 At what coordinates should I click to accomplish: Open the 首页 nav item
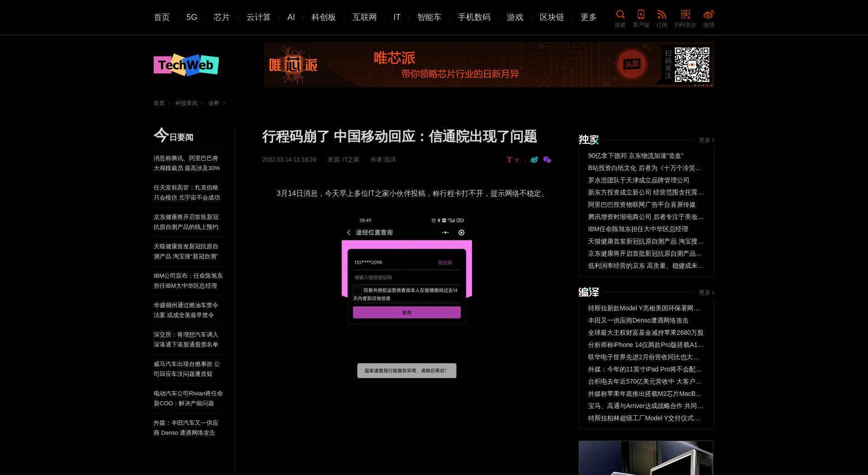click(162, 17)
